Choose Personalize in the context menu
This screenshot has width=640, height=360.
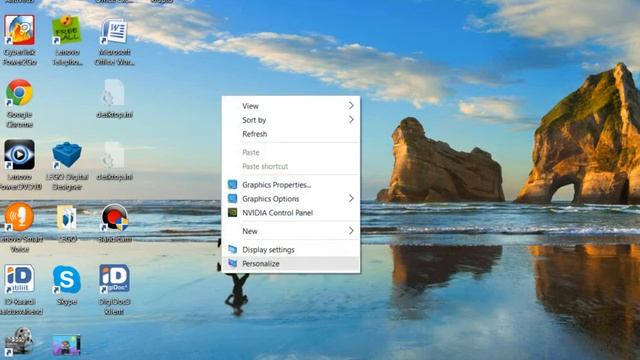[291, 264]
